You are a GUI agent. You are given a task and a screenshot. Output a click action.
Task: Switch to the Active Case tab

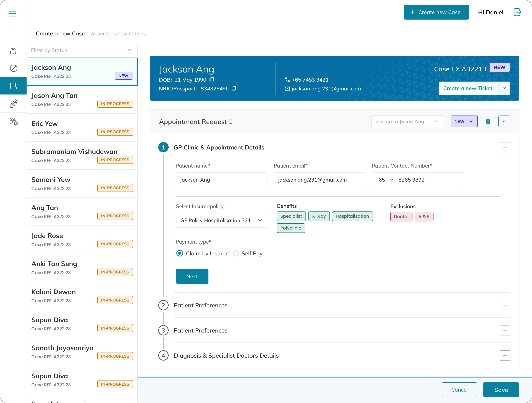105,34
